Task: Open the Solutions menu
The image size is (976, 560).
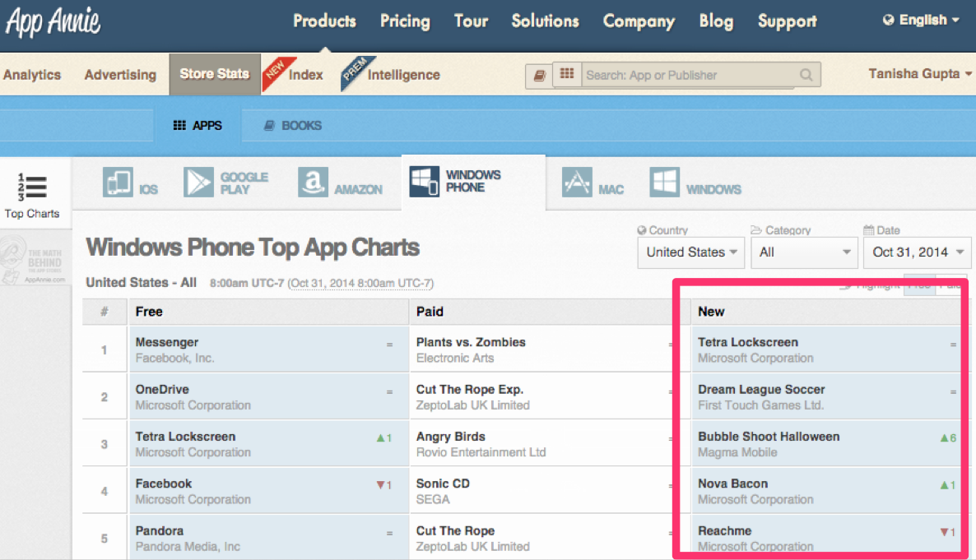Action: [546, 21]
